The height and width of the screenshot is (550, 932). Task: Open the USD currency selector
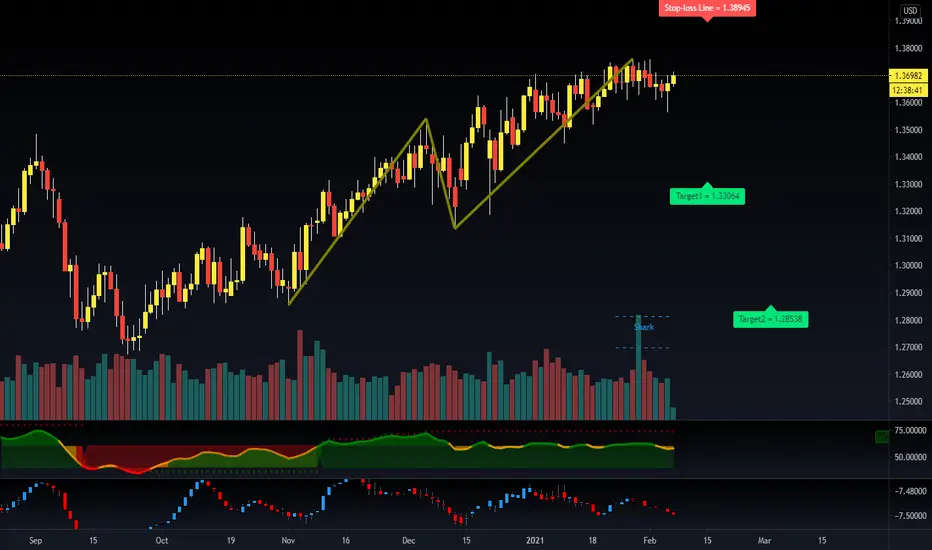pos(910,10)
